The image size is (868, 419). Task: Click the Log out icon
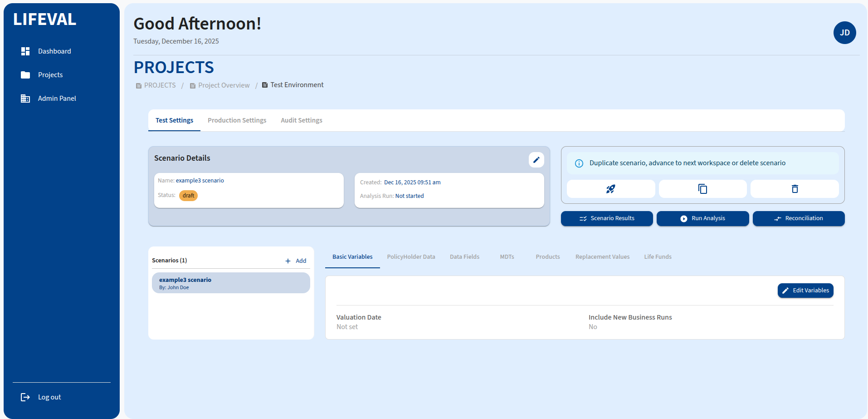click(25, 397)
